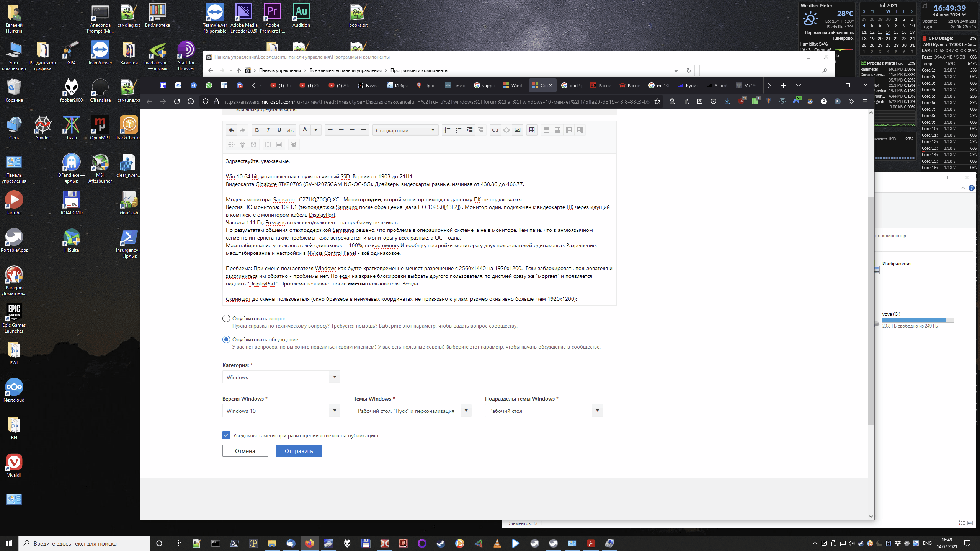Click the pinned WhatsApp tab
The height and width of the screenshot is (551, 980).
pos(209,85)
